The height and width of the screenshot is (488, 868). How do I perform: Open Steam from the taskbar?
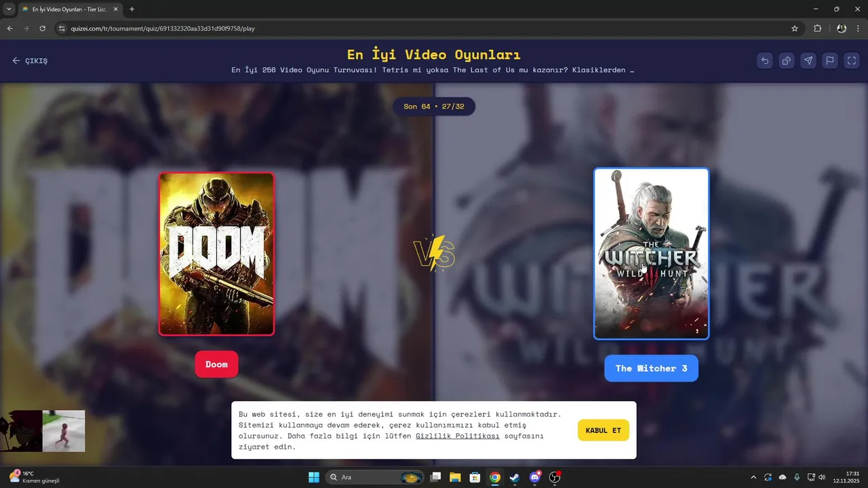click(x=515, y=477)
